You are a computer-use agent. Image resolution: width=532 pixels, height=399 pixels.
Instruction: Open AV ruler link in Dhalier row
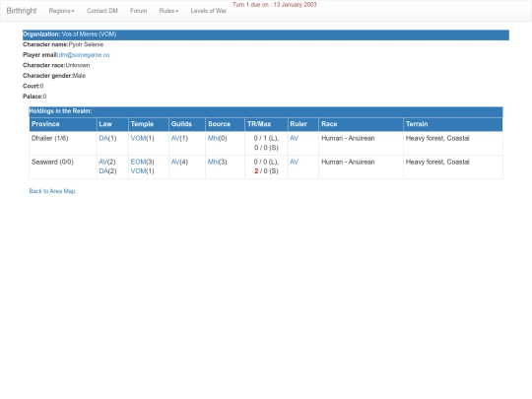click(x=295, y=139)
